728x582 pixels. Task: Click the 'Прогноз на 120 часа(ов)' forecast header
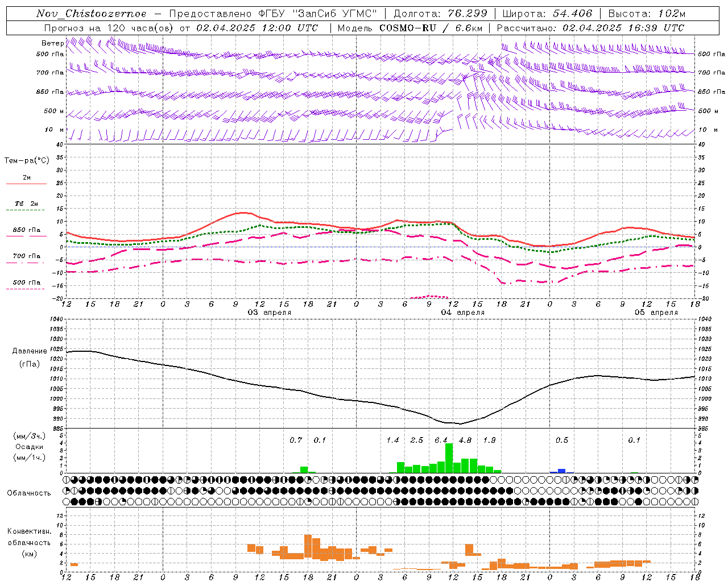click(x=109, y=28)
